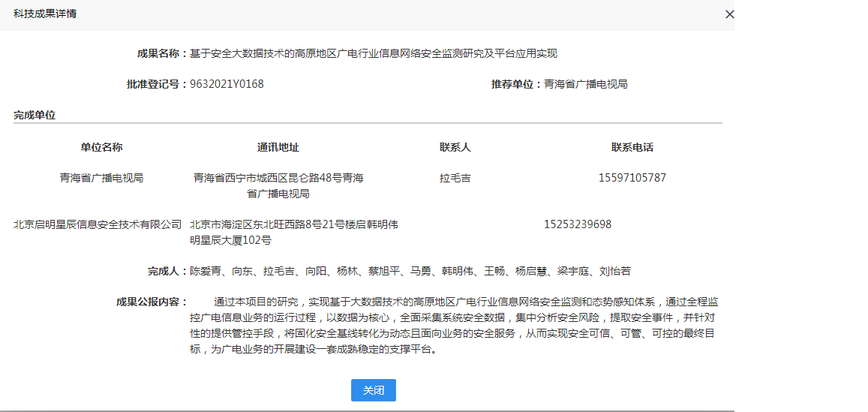
Task: Click the 联系人 column header
Action: pyautogui.click(x=455, y=147)
